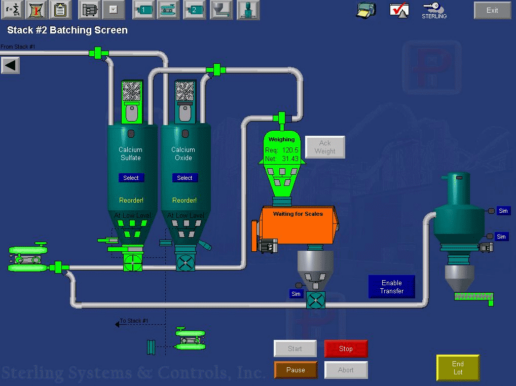Screen dimensions: 516x386
Task: Click the black left arrow navigation button
Action: [x=10, y=65]
